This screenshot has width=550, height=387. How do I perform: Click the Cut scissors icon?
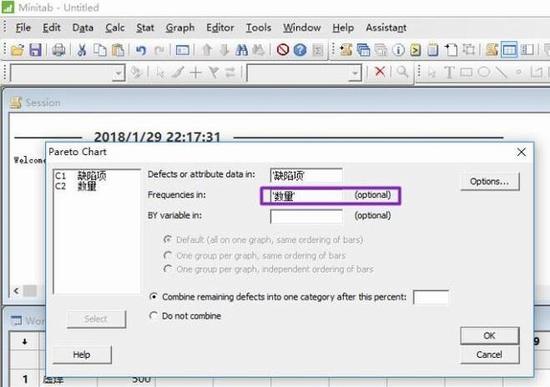click(x=82, y=50)
